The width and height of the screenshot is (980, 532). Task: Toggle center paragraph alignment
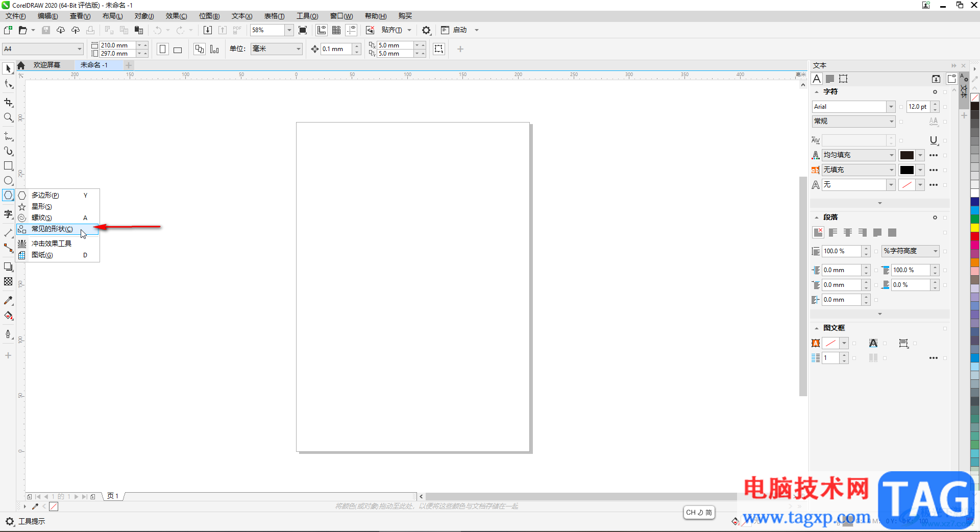pos(848,233)
